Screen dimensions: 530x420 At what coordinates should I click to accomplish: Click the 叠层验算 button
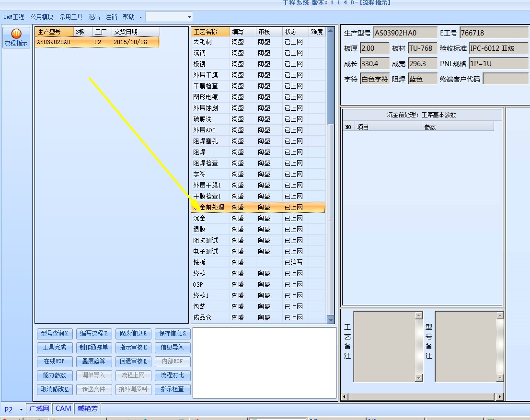pyautogui.click(x=94, y=362)
